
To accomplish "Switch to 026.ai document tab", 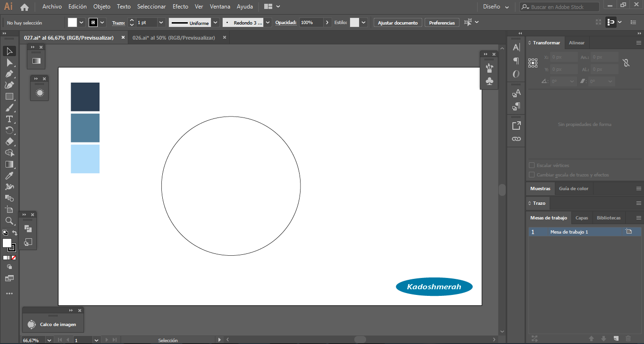I will click(x=174, y=38).
